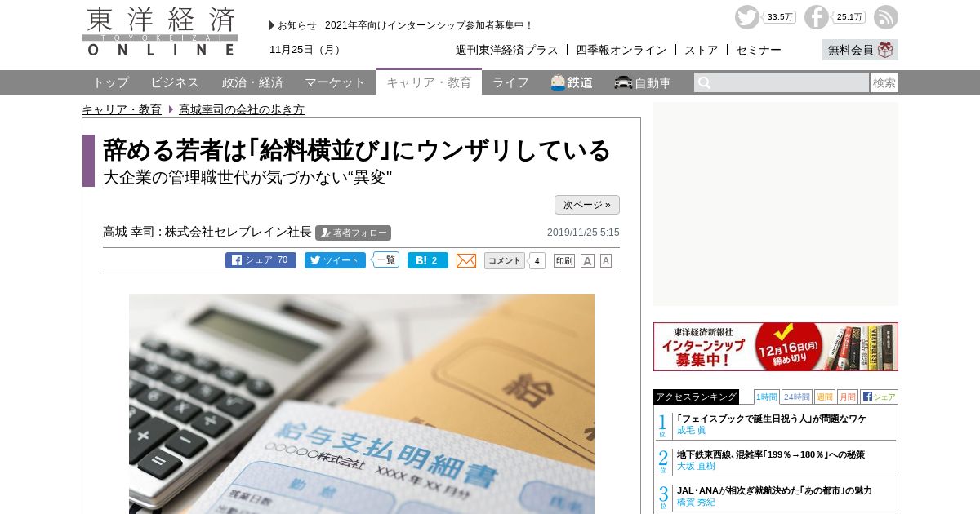The width and height of the screenshot is (980, 514).
Task: Open the Facebook icon in header
Action: pyautogui.click(x=816, y=17)
